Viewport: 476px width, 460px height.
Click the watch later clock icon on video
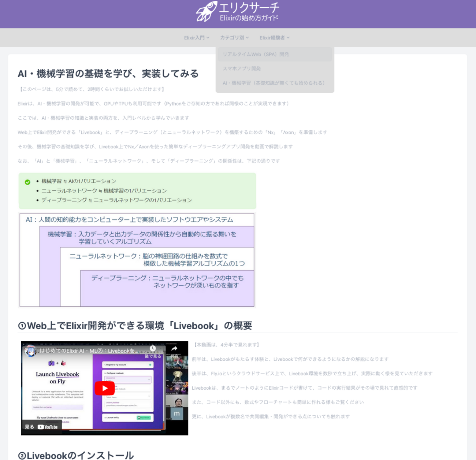click(153, 349)
